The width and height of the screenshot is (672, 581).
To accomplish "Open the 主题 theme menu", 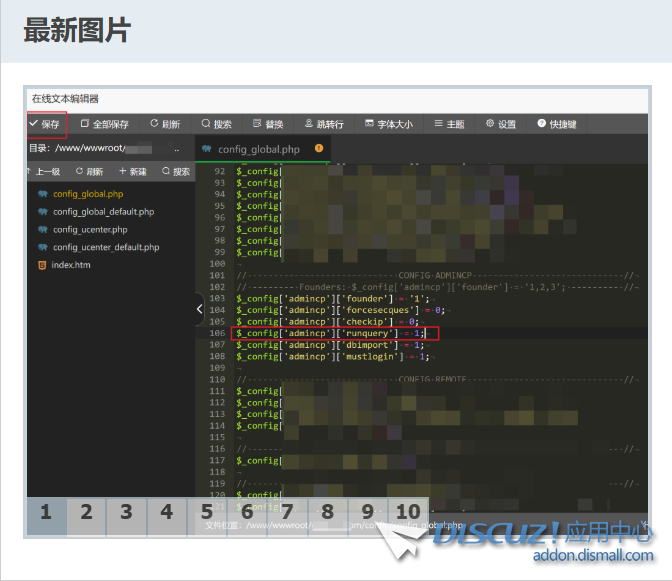I will (448, 124).
